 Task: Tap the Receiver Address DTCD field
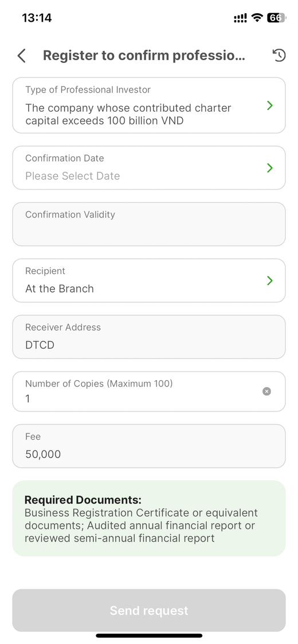pos(149,337)
